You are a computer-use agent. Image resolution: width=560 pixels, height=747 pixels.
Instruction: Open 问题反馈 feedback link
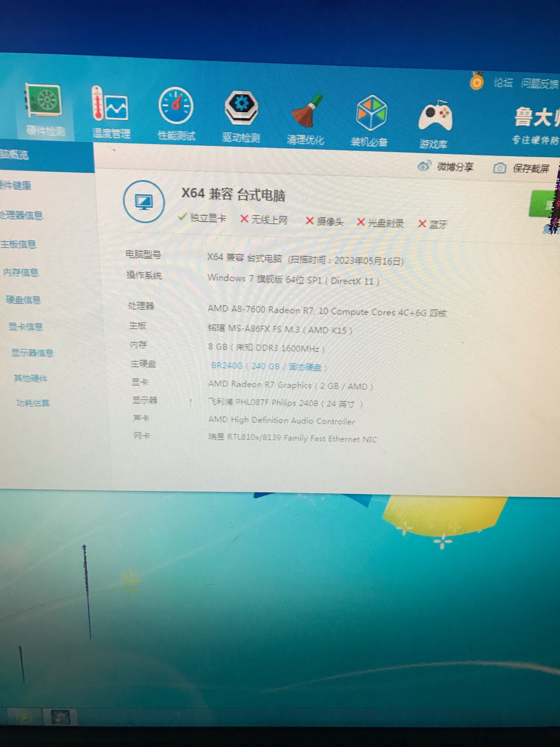(x=540, y=84)
